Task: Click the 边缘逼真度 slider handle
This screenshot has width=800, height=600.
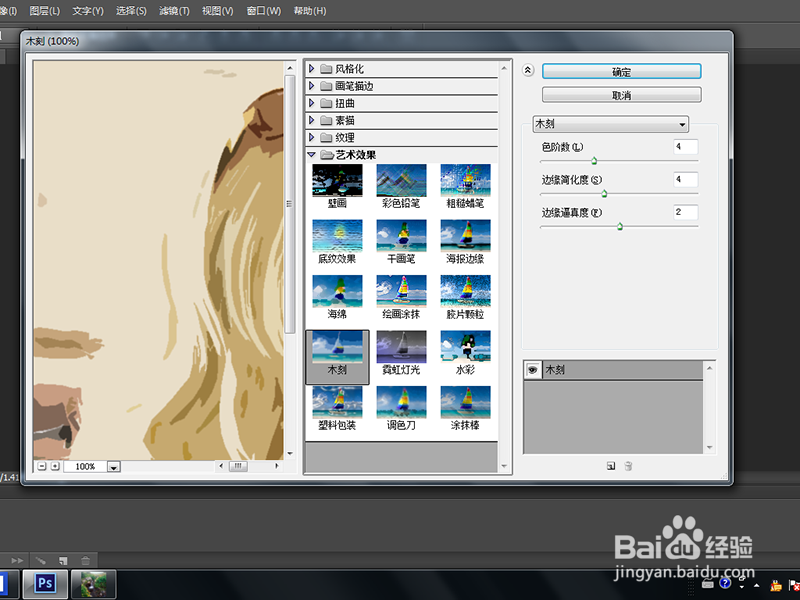Action: [620, 227]
